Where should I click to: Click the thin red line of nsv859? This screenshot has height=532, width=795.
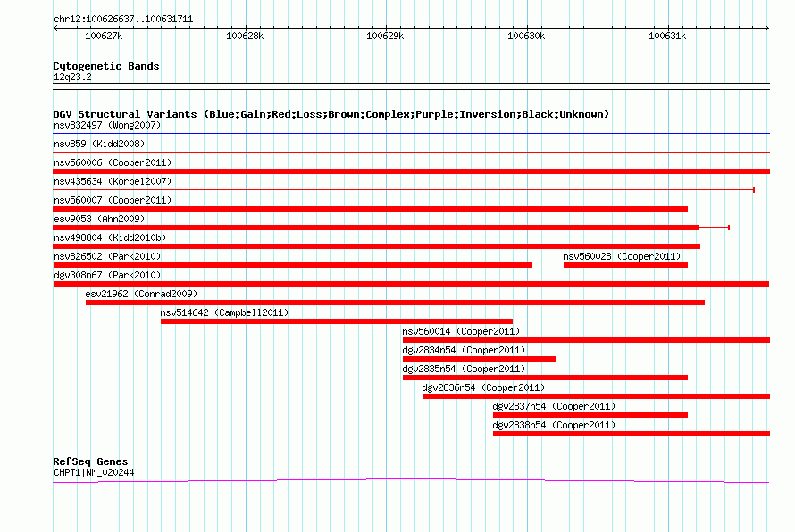(x=411, y=152)
